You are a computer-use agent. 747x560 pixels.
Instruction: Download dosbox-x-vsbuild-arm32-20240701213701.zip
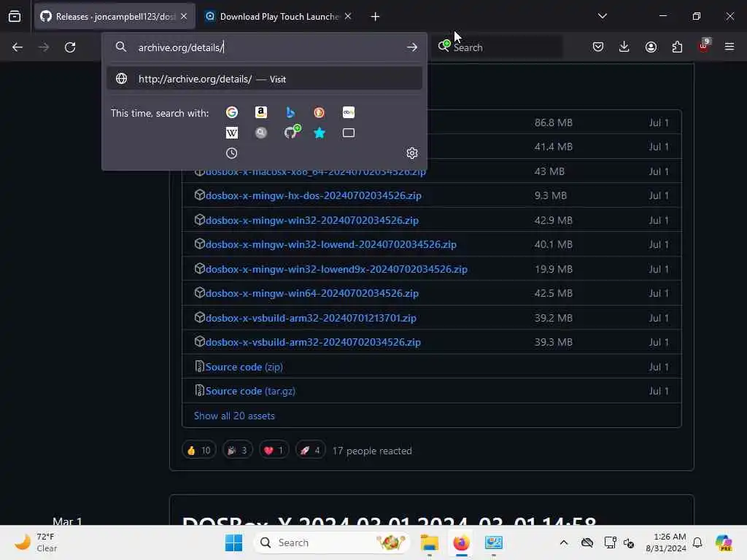click(x=311, y=318)
